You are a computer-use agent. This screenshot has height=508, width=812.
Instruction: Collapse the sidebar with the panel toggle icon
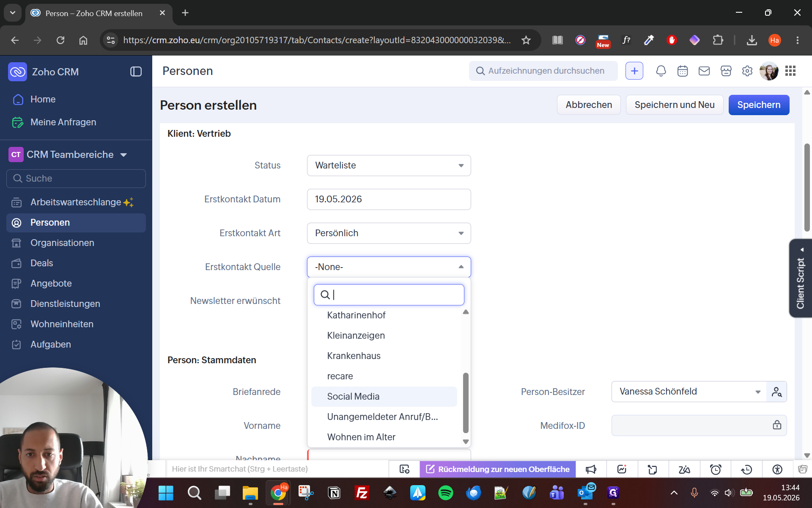[136, 72]
